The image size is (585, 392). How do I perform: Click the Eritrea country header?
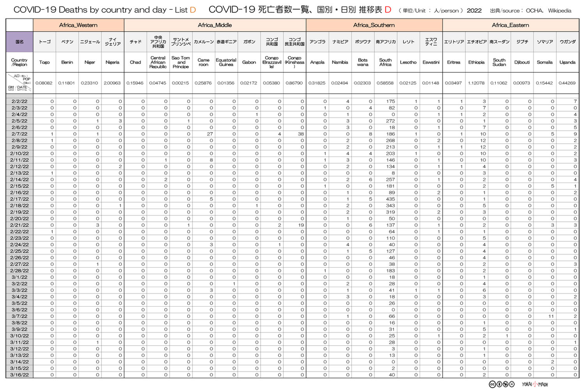(x=453, y=62)
